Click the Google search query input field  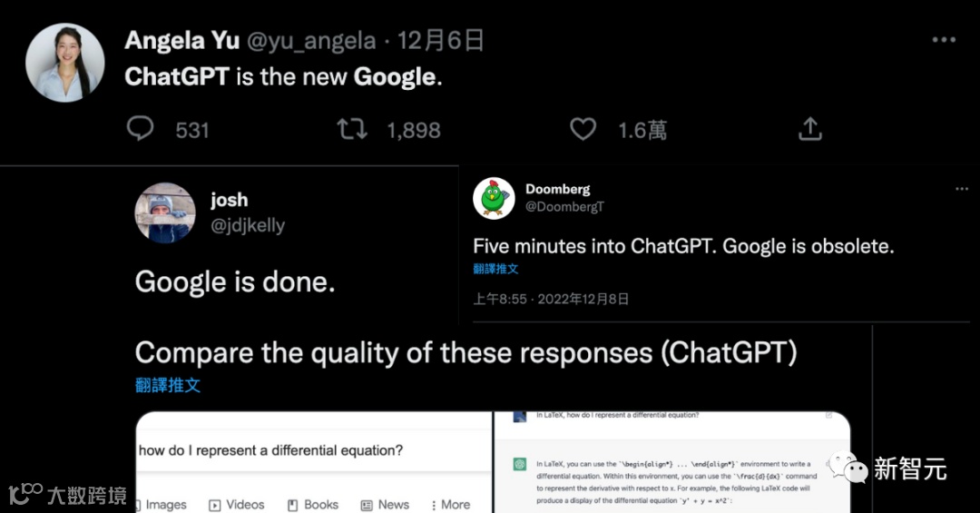[x=314, y=450]
